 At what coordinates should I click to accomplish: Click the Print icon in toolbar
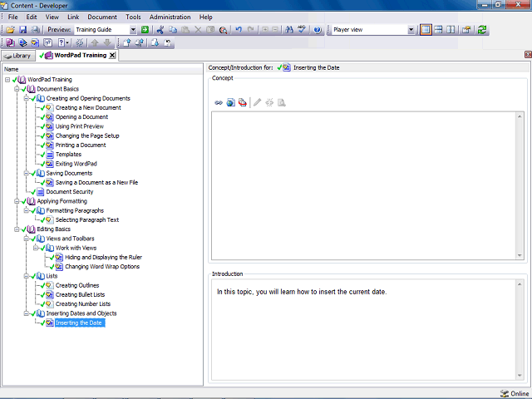(x=35, y=30)
